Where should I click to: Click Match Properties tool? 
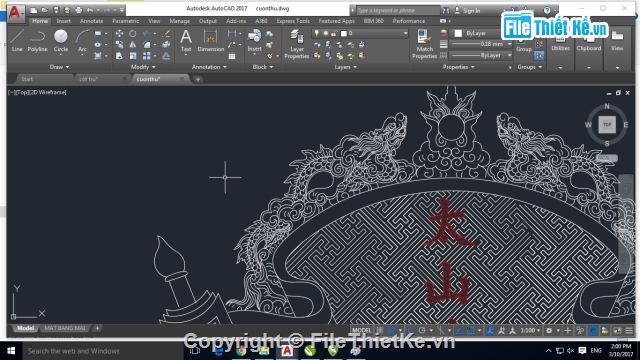click(424, 44)
